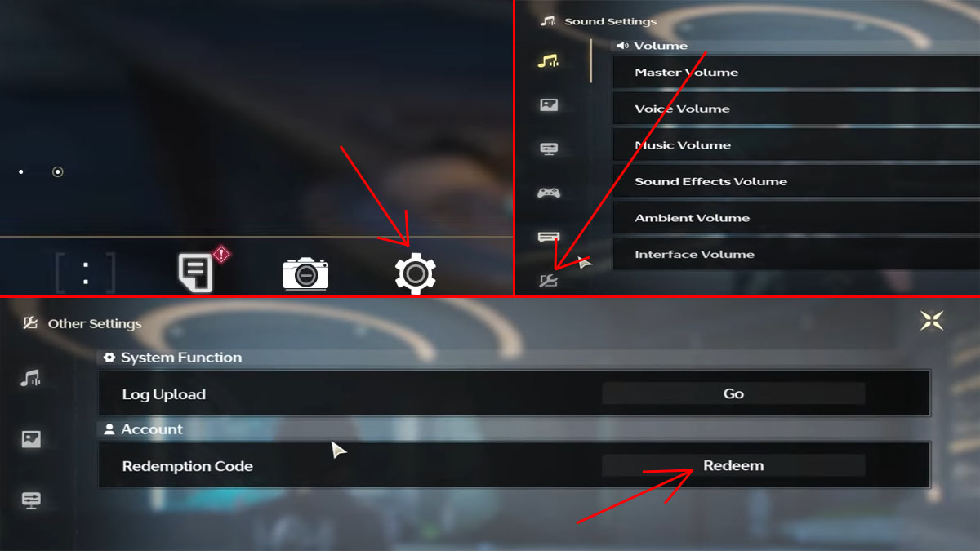Select the Interface Volume row
This screenshot has height=551, width=980.
coord(796,254)
